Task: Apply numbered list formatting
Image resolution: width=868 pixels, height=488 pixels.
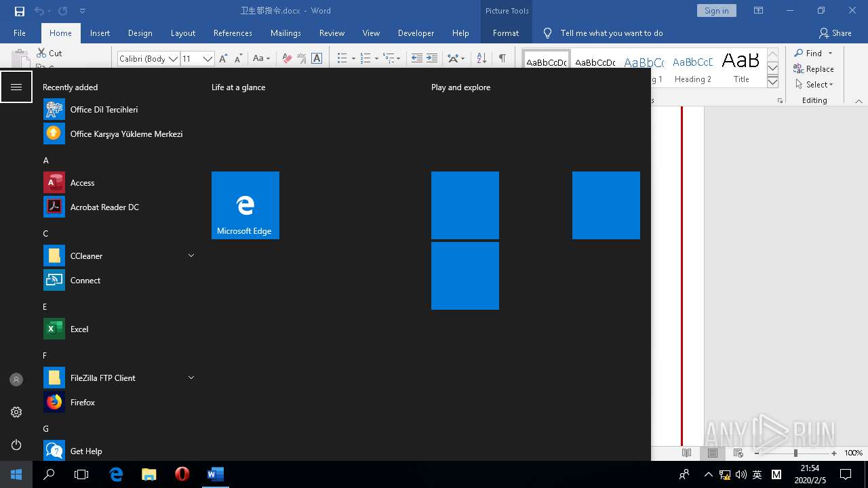Action: [x=366, y=58]
